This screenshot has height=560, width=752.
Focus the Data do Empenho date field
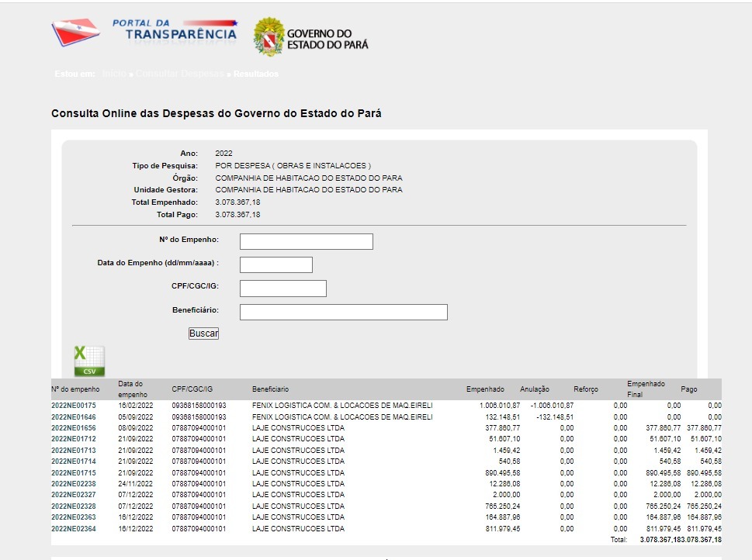click(x=276, y=264)
